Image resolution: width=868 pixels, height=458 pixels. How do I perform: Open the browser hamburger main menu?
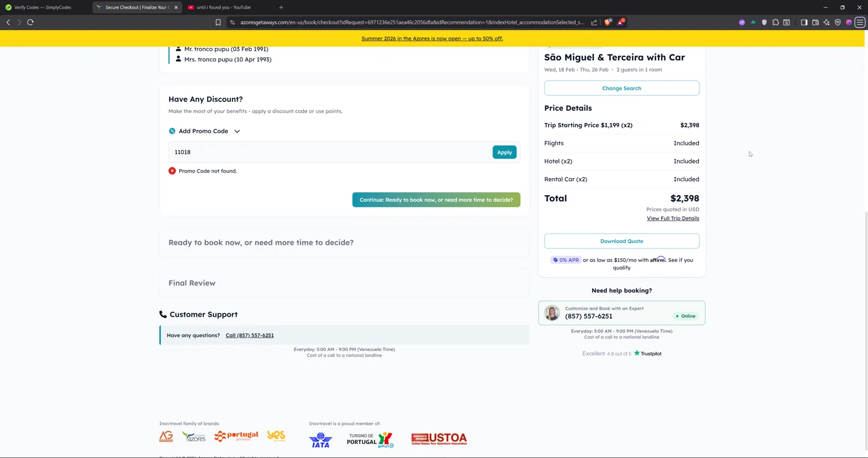click(x=860, y=23)
